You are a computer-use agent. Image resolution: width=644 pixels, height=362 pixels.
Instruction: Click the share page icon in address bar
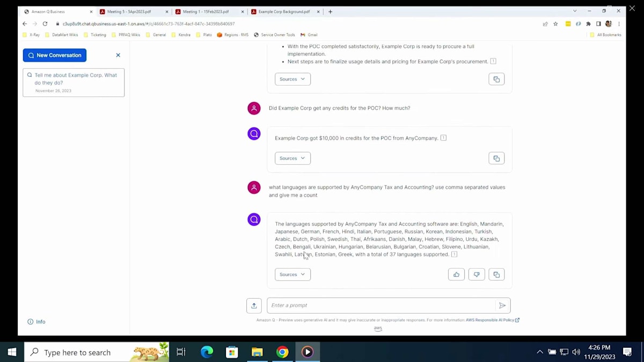pyautogui.click(x=545, y=24)
